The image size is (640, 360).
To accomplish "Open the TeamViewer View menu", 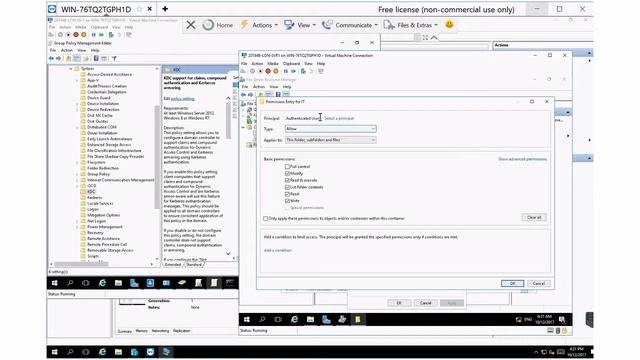I will point(300,25).
